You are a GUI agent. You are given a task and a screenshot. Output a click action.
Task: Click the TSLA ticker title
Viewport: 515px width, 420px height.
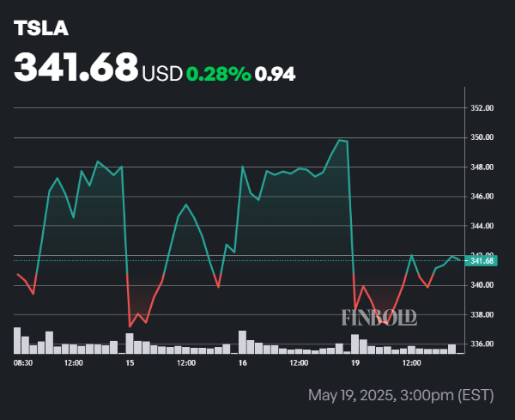[41, 28]
